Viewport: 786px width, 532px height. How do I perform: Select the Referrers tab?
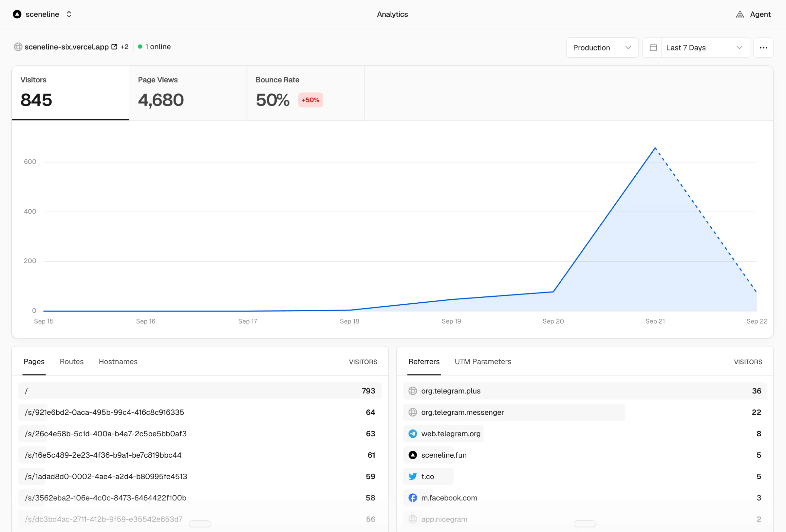[x=424, y=362]
